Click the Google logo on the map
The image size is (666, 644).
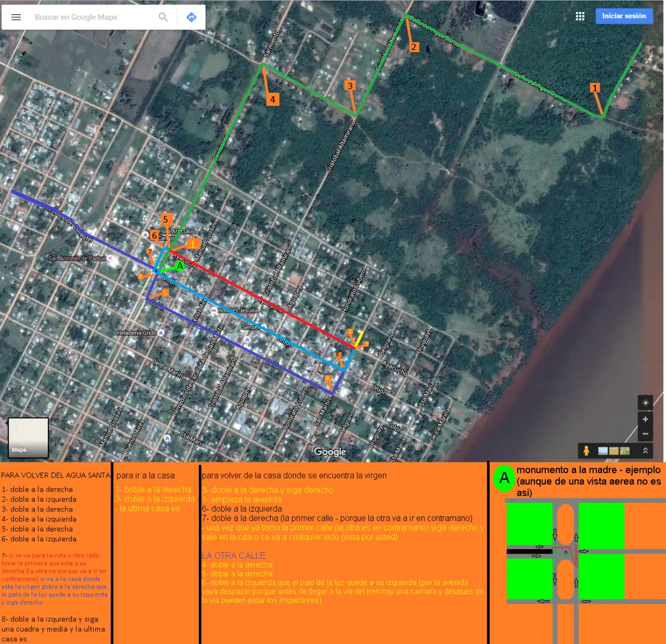330,452
